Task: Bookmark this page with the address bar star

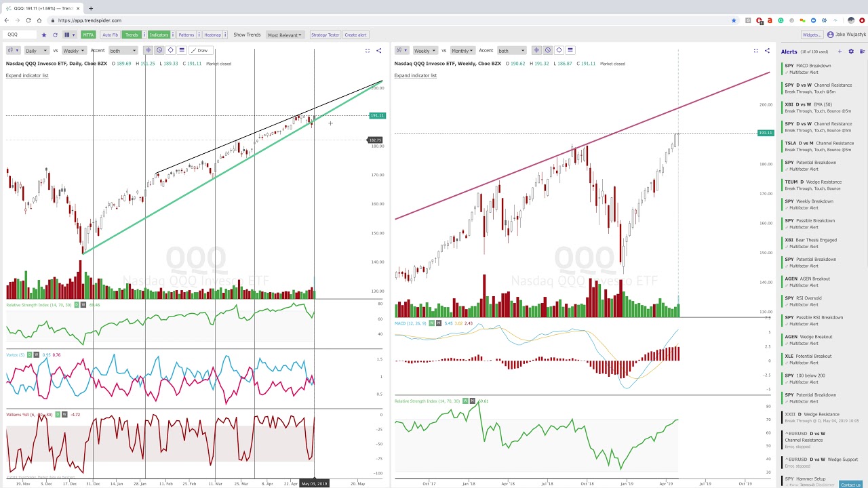Action: pos(734,20)
